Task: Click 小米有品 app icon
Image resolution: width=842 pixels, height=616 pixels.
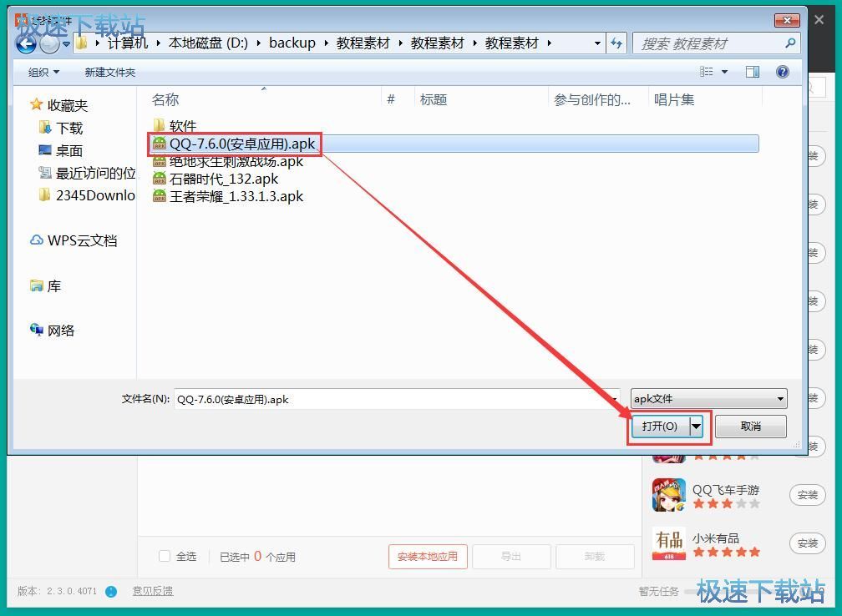Action: [669, 543]
